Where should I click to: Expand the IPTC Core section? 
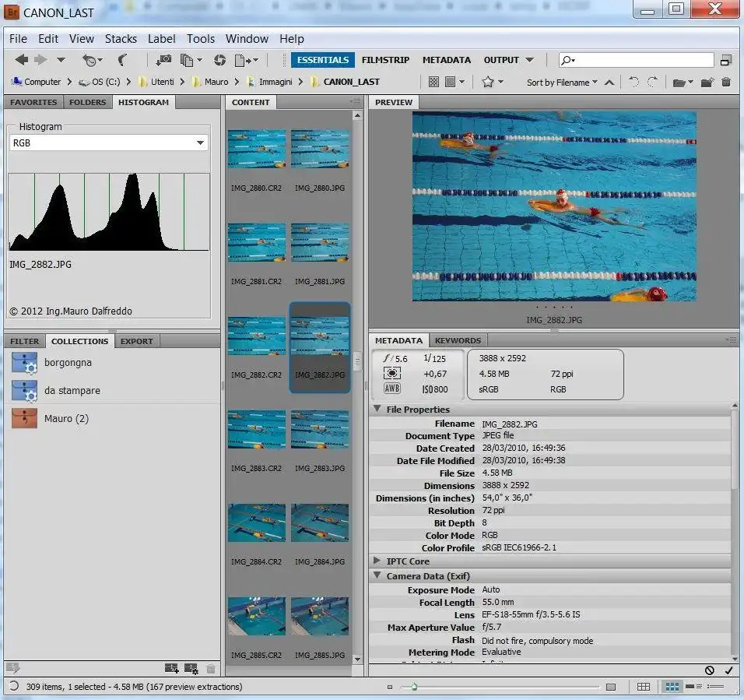tap(377, 561)
